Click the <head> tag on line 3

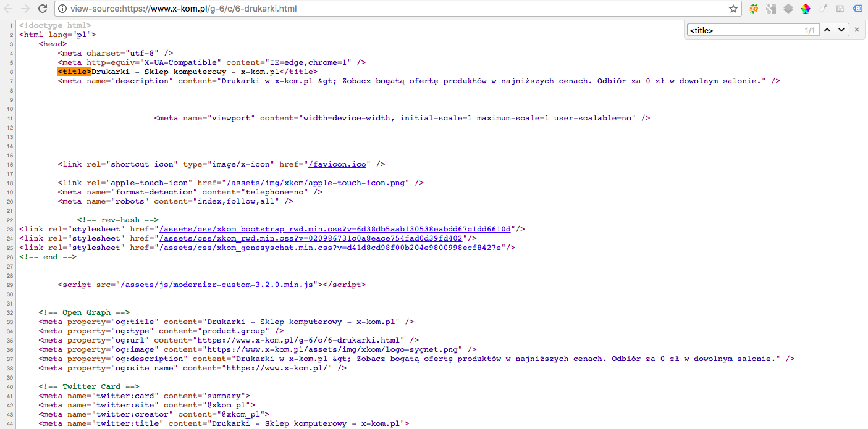(x=53, y=44)
